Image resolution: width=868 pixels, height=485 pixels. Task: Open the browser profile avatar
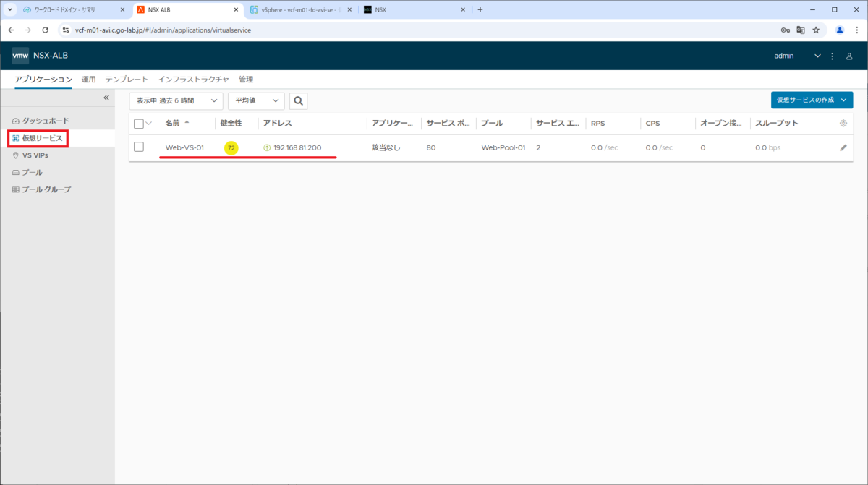[840, 30]
